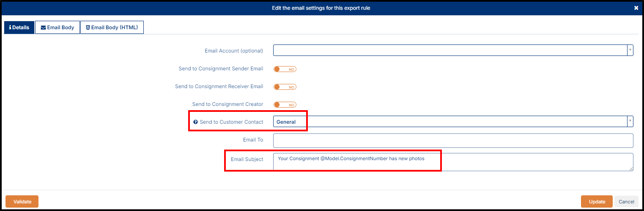Toggle Send to Consignment Receiver Email switch

285,87
